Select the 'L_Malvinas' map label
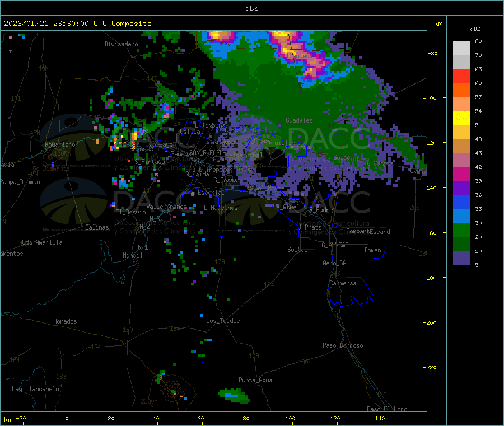The image size is (504, 426). point(221,208)
